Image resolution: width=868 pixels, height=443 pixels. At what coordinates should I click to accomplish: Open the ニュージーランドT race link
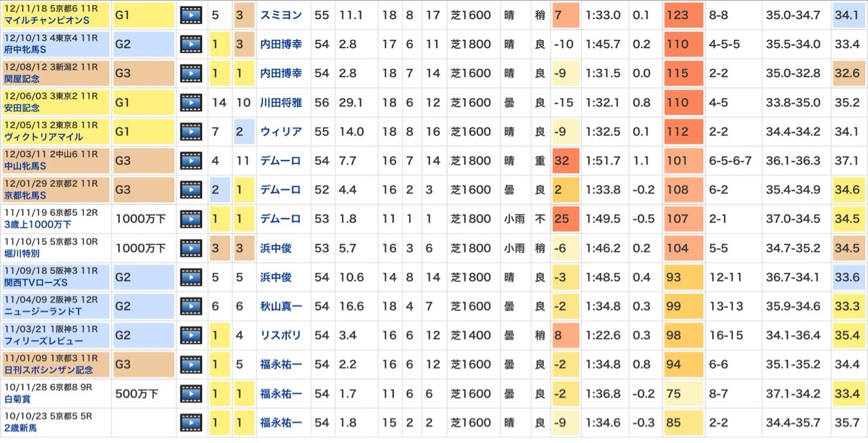[45, 312]
